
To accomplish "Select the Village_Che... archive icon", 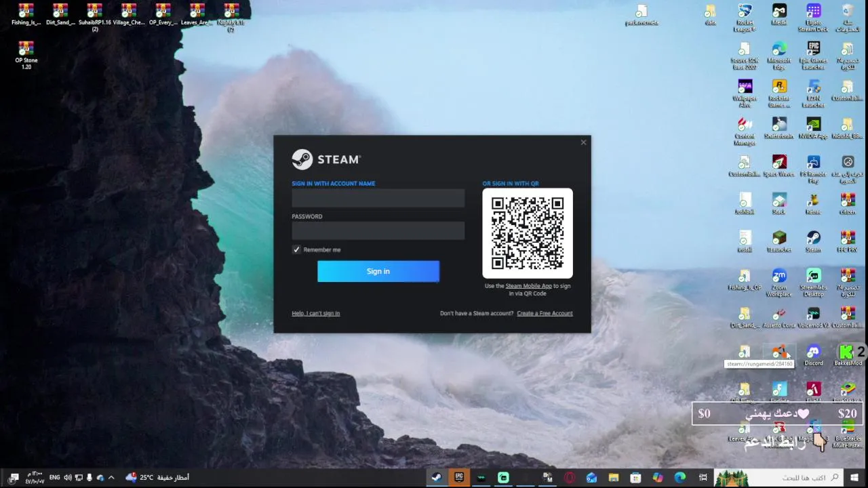I will [129, 15].
